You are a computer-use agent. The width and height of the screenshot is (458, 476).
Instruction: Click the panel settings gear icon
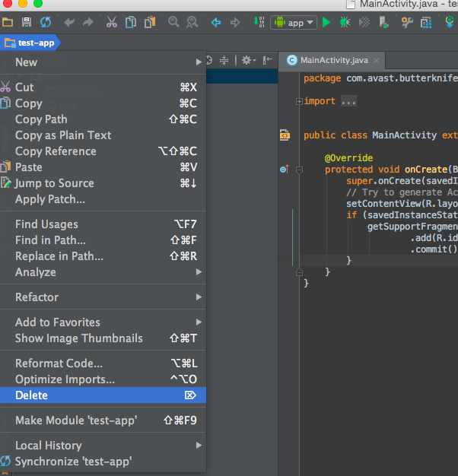(249, 60)
